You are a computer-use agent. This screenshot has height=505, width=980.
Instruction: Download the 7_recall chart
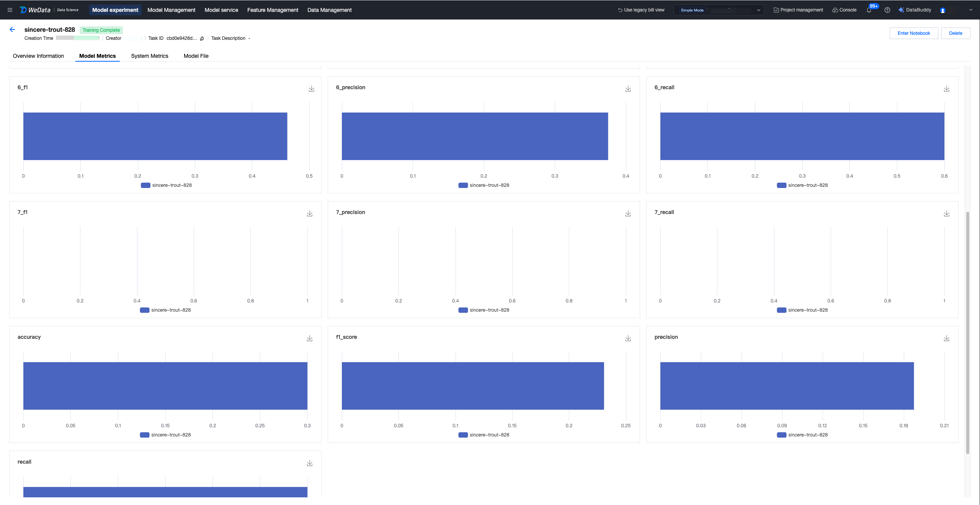[x=947, y=214]
